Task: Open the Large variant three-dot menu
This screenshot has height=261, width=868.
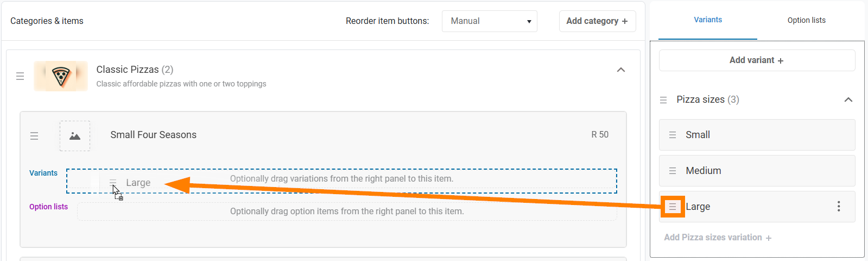Action: click(839, 207)
